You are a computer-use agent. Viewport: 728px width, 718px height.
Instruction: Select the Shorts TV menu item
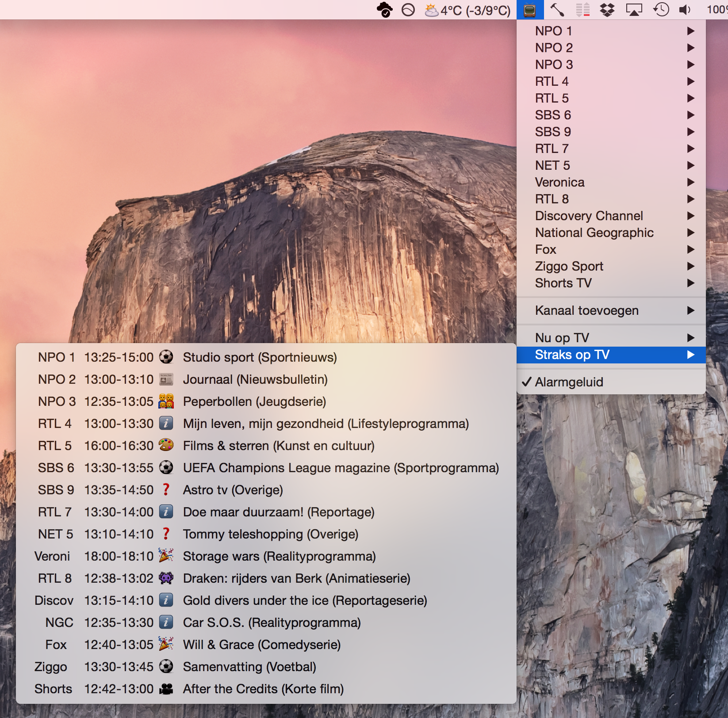pyautogui.click(x=611, y=283)
